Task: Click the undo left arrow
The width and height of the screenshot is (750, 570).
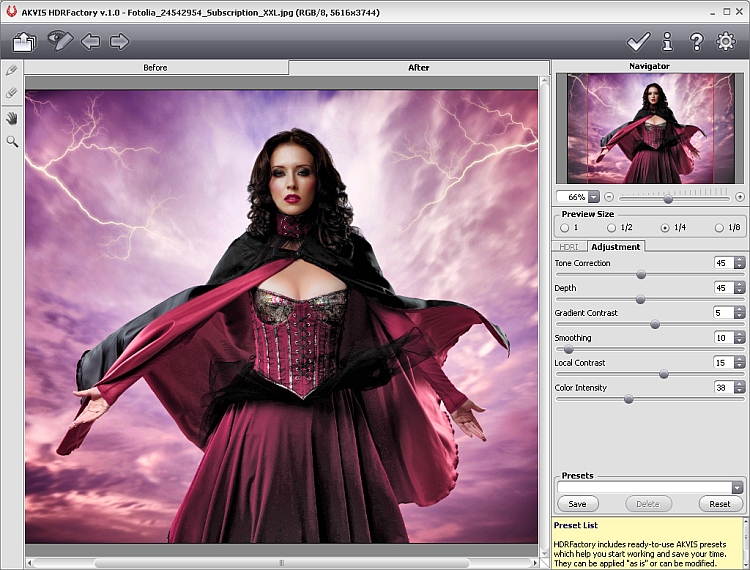Action: tap(90, 42)
